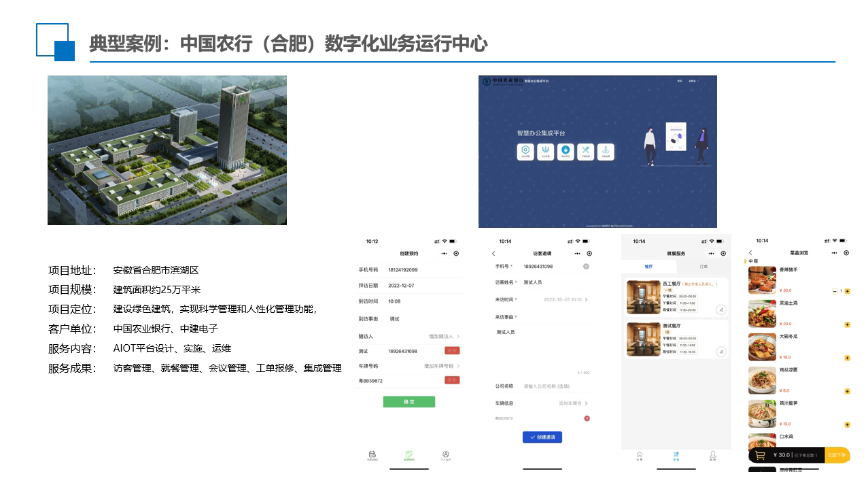Click the text 建筑面积约25万平米
This screenshot has height=487, width=868.
click(x=157, y=290)
